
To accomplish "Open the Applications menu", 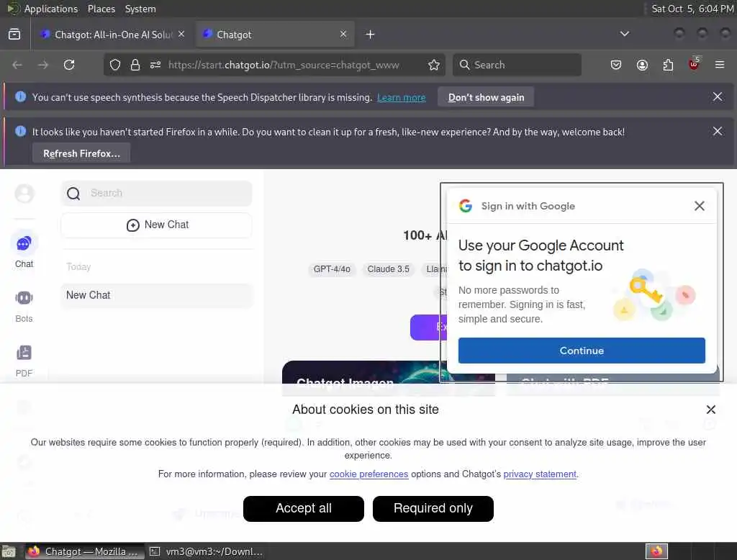I will (x=51, y=9).
